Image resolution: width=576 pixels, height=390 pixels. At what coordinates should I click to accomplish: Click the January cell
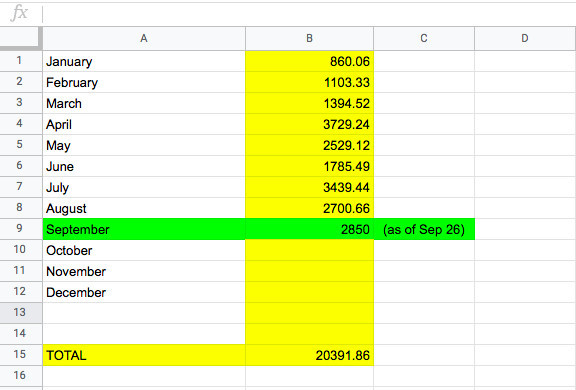click(144, 61)
